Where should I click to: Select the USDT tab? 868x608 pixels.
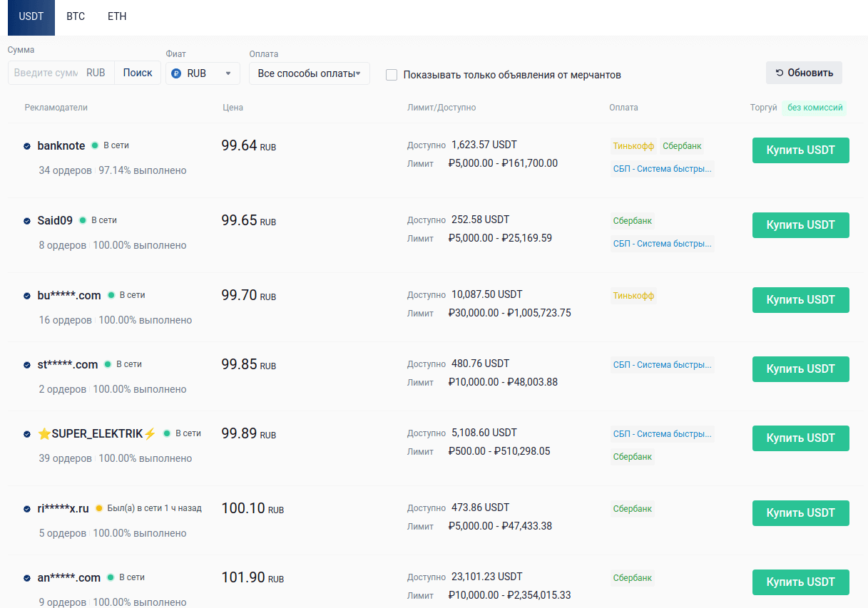[x=31, y=16]
